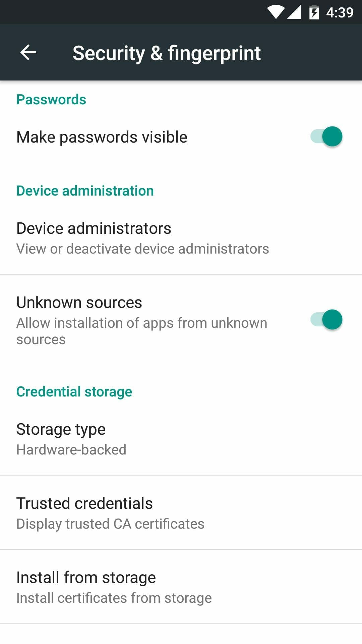Tap the back arrow icon
This screenshot has width=362, height=644.
point(28,53)
